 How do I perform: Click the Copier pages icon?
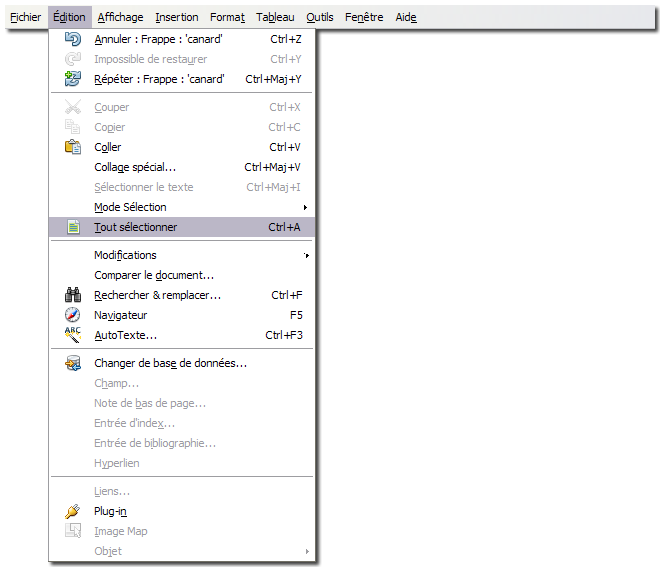73,127
